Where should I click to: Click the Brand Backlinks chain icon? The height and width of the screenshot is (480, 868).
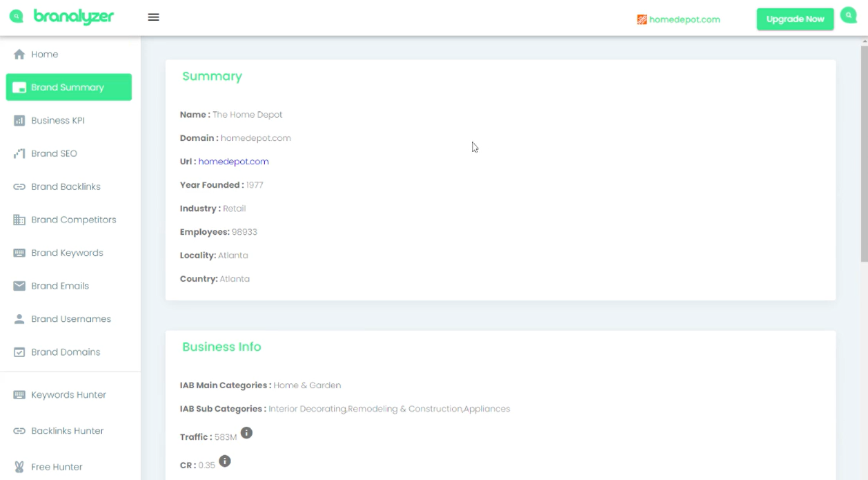coord(19,186)
